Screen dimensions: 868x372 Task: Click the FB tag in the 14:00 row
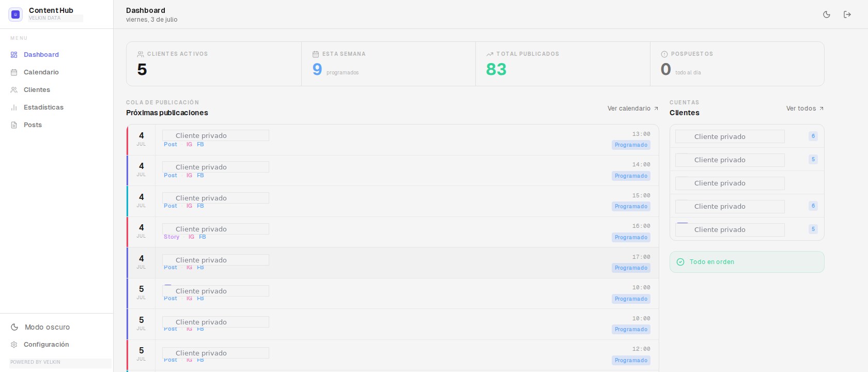click(x=200, y=176)
